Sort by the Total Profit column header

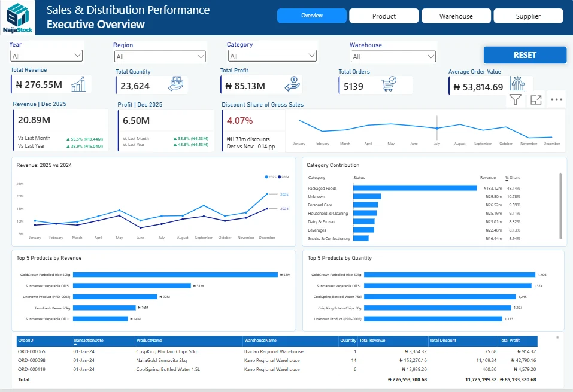point(517,341)
